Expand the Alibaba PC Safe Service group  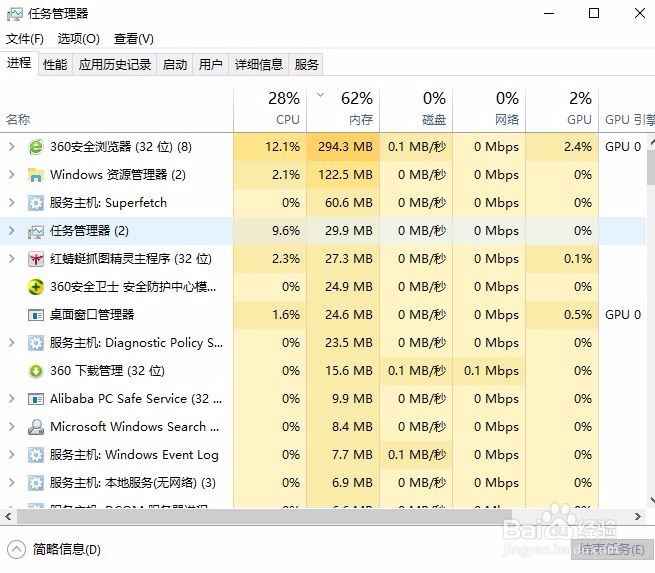(x=12, y=398)
